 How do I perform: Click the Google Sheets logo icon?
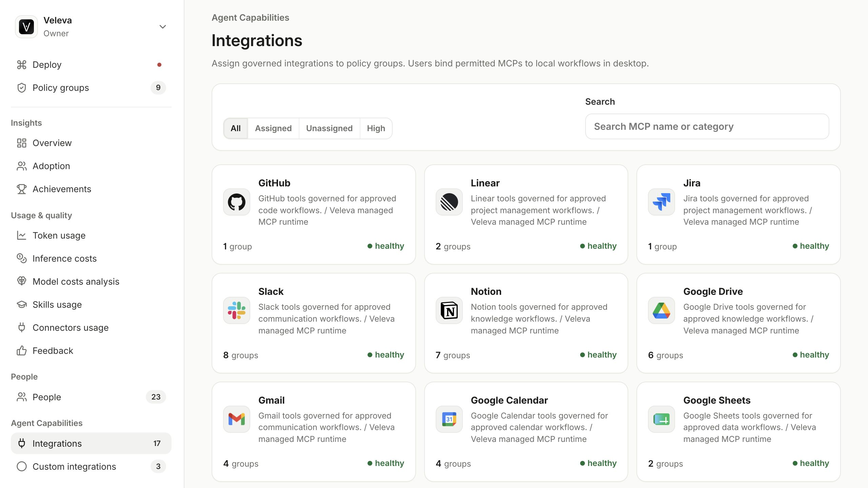click(662, 420)
